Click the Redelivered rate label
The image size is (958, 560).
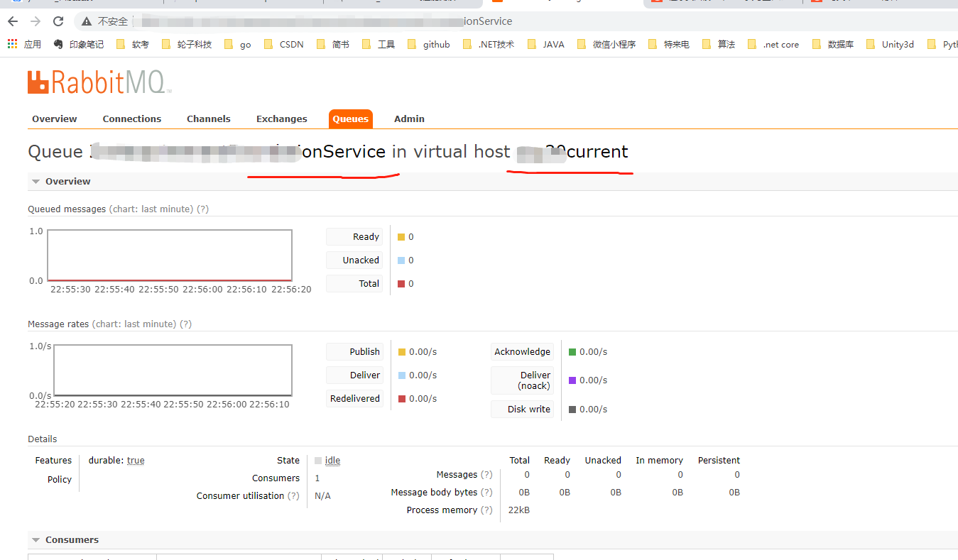coord(354,398)
